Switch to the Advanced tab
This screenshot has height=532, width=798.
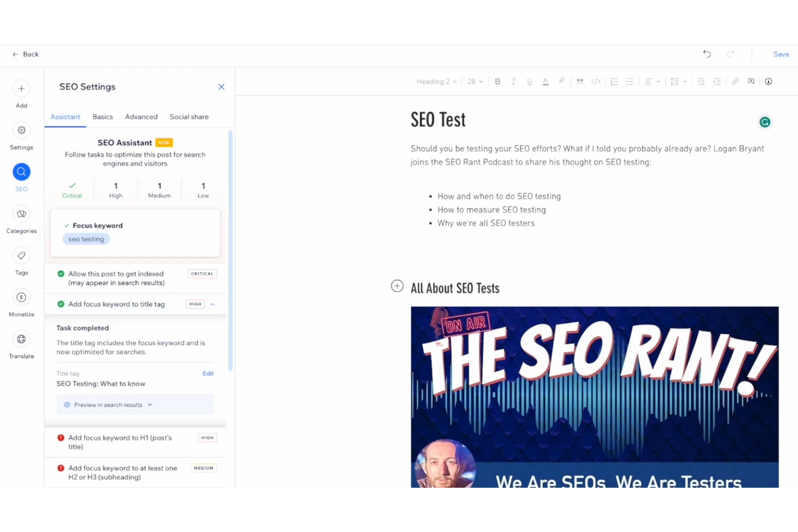pyautogui.click(x=141, y=116)
